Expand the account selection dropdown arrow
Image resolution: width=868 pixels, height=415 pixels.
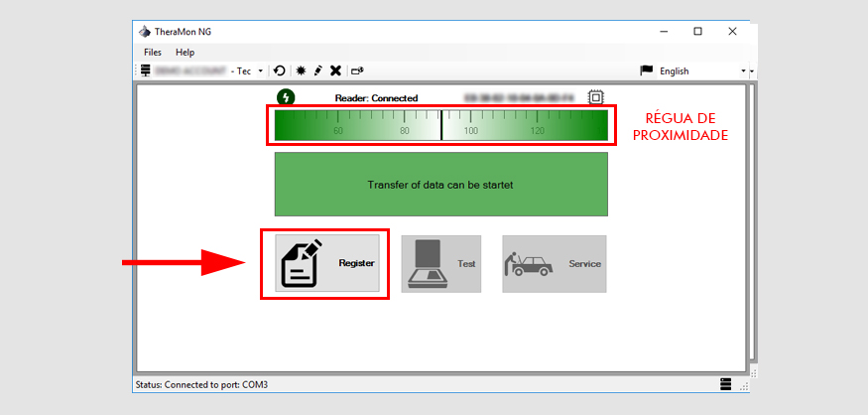[261, 70]
